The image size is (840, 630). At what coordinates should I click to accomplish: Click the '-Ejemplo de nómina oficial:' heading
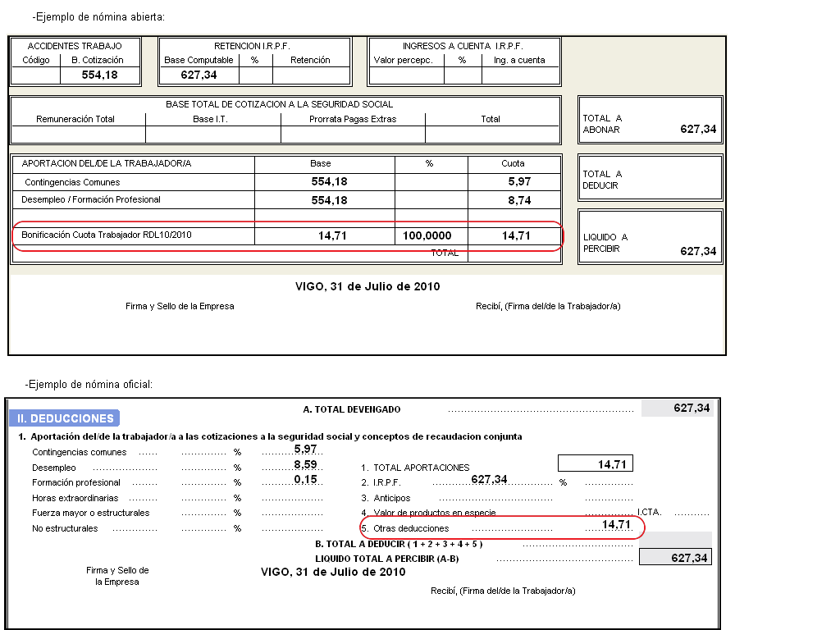[89, 385]
